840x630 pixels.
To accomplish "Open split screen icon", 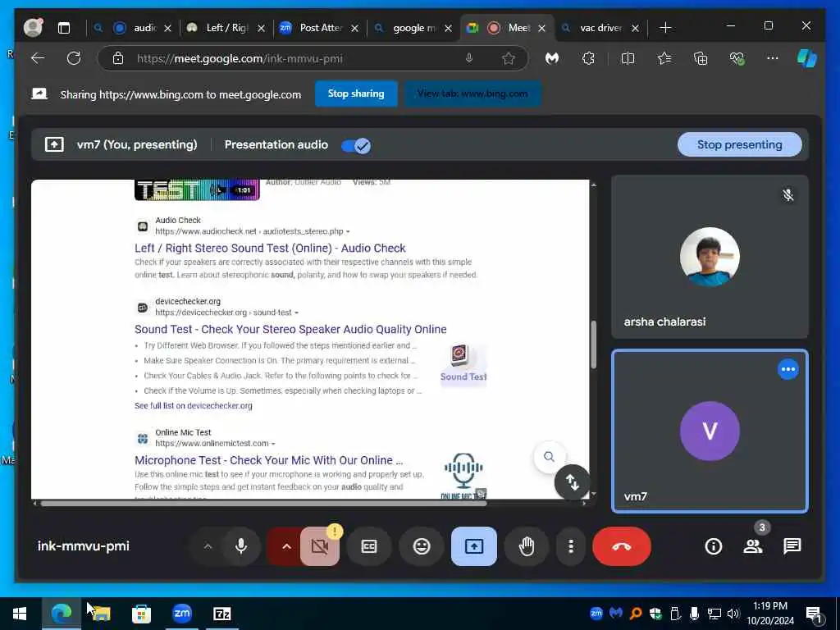I will [628, 58].
